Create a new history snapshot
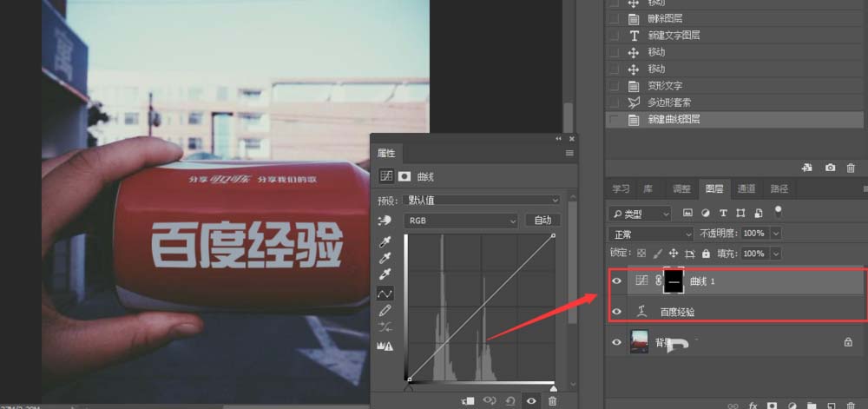This screenshot has width=868, height=409. pyautogui.click(x=830, y=167)
